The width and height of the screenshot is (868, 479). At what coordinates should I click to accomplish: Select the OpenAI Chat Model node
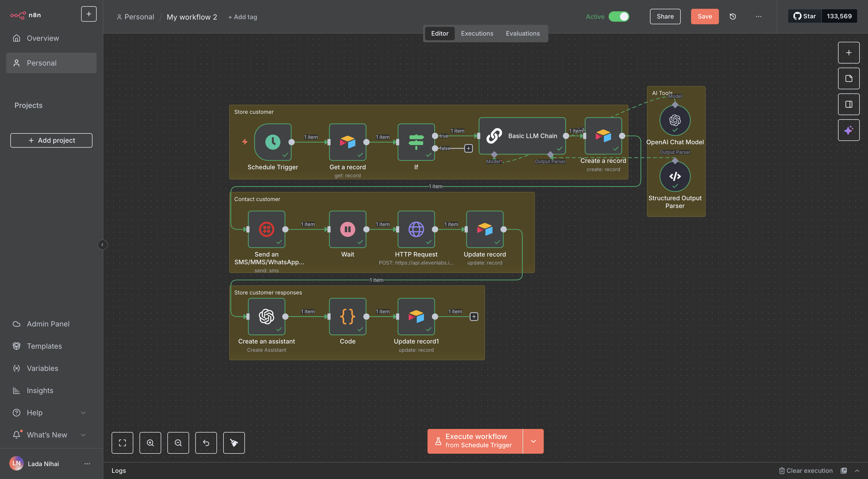675,121
